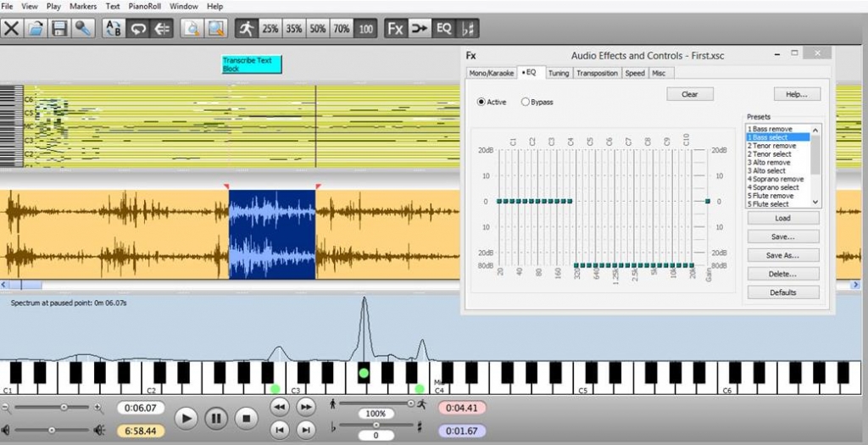Click the microphone record icon
Screen dimensions: 868x445
83,28
